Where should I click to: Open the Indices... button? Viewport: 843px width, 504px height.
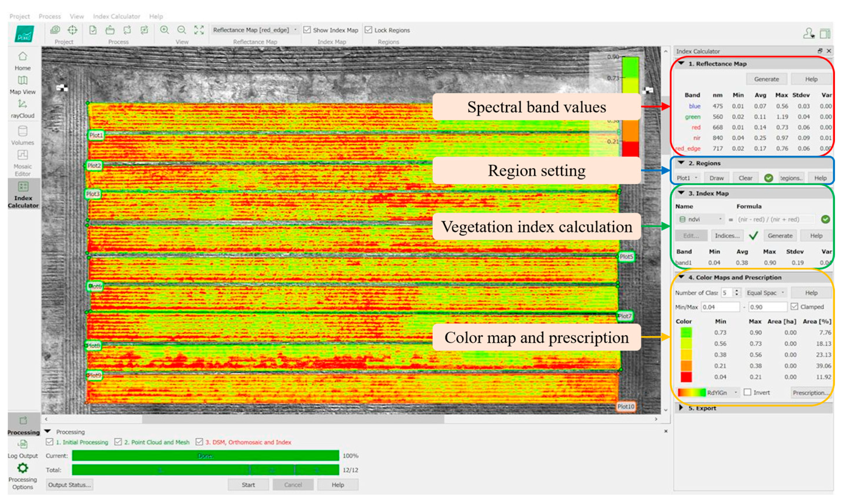(727, 236)
